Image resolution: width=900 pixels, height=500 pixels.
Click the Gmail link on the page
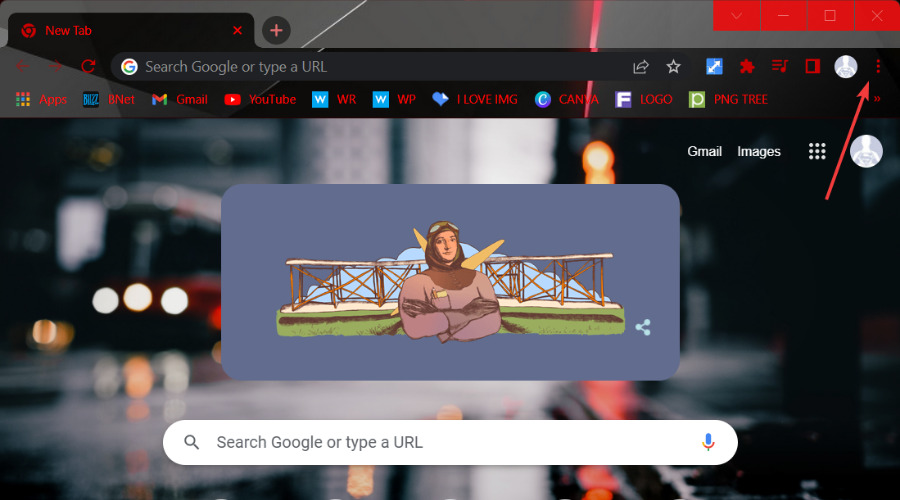coord(704,151)
